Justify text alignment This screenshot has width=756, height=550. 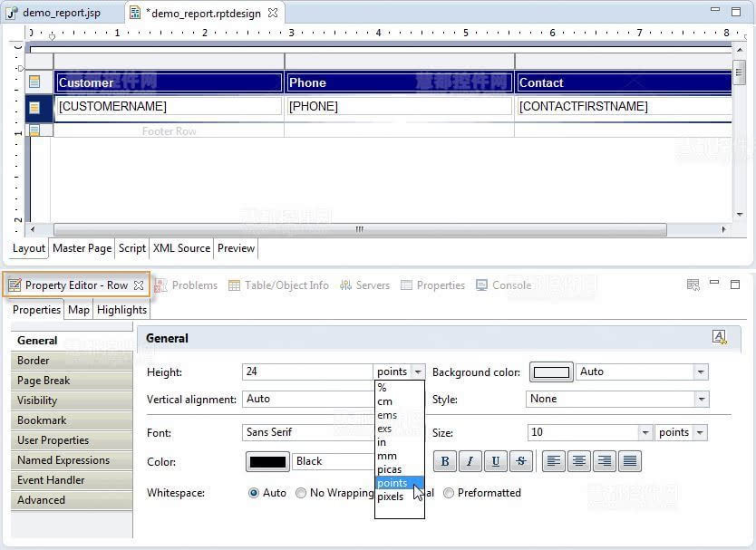[630, 461]
